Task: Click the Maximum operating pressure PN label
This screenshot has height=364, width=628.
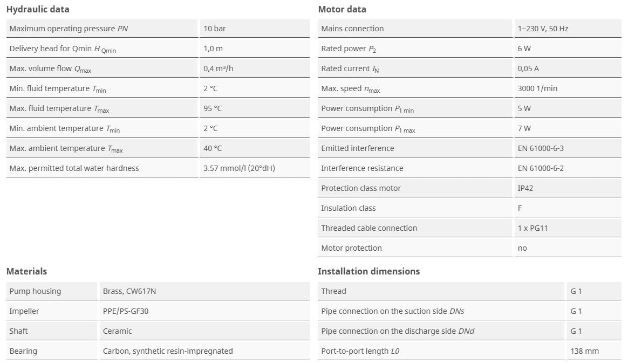Action: pyautogui.click(x=69, y=29)
